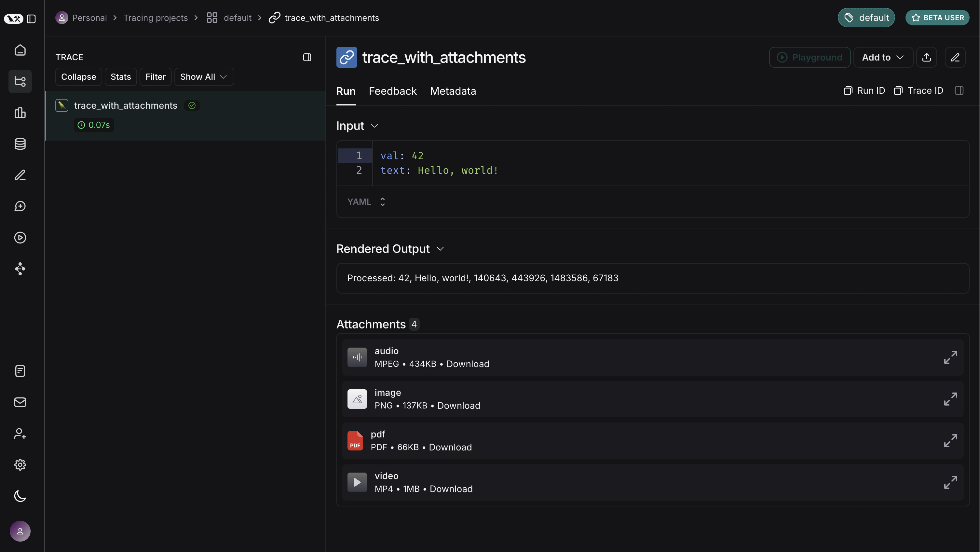Click the YAML format stepper control
Screen dimensions: 980x552
click(x=382, y=201)
